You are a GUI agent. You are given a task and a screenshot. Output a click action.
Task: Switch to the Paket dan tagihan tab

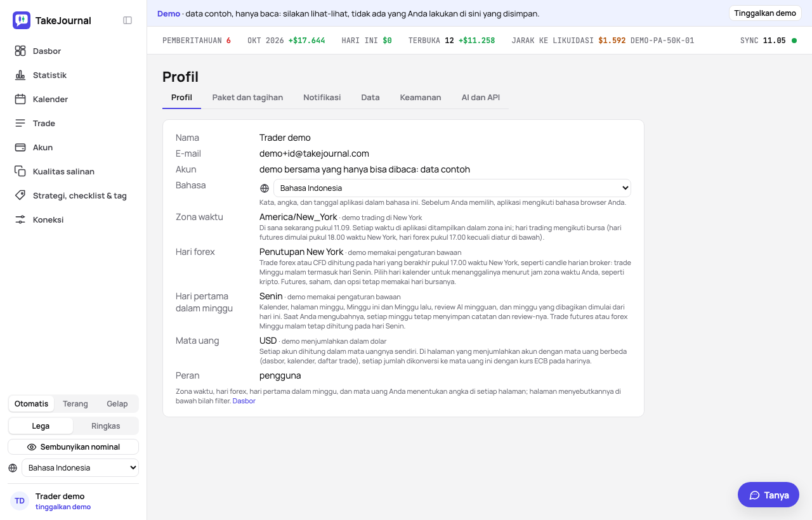(x=247, y=98)
